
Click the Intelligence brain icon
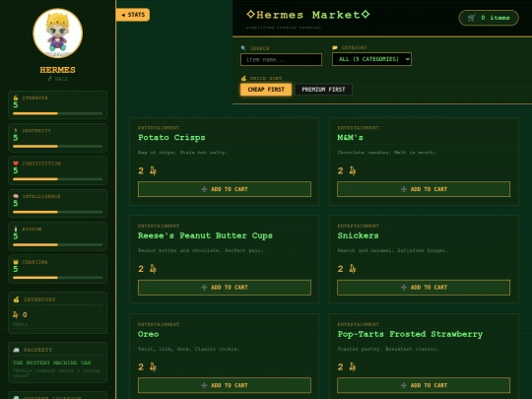click(x=16, y=196)
